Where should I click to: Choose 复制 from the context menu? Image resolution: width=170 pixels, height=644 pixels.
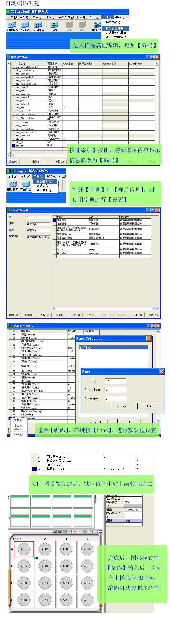coord(18,420)
